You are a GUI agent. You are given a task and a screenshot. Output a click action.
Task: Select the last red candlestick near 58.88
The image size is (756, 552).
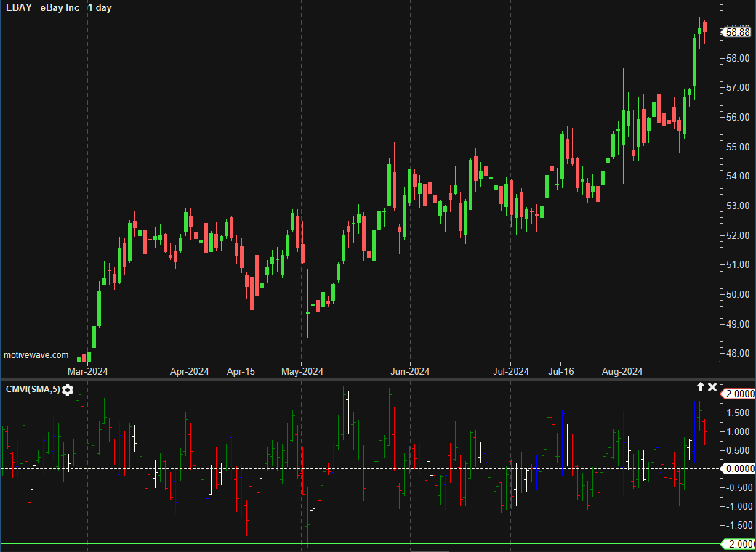click(x=704, y=27)
